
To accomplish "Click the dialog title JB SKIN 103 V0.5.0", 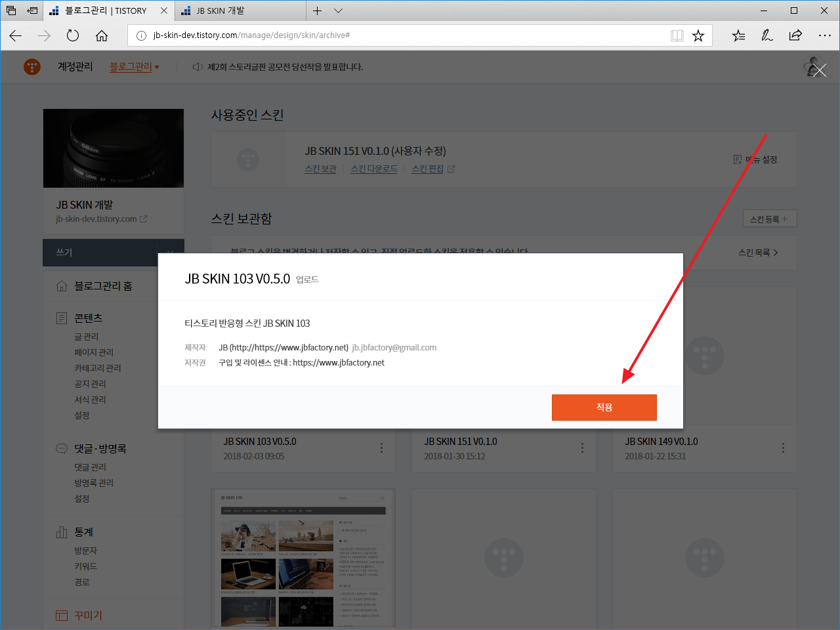I will (x=238, y=279).
